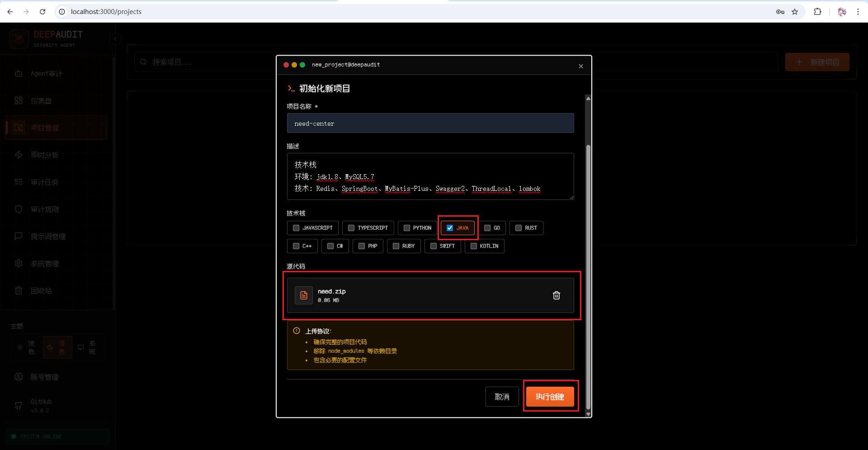This screenshot has width=868, height=450.
Task: Delete need.zip using the trash icon
Action: 557,295
